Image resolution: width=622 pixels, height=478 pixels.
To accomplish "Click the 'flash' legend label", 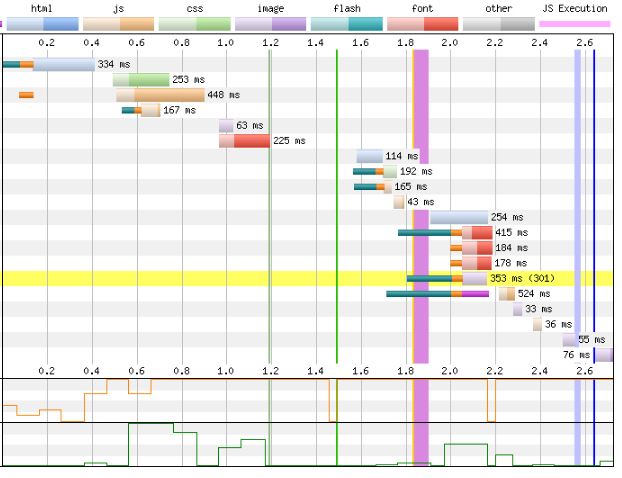I will click(347, 8).
